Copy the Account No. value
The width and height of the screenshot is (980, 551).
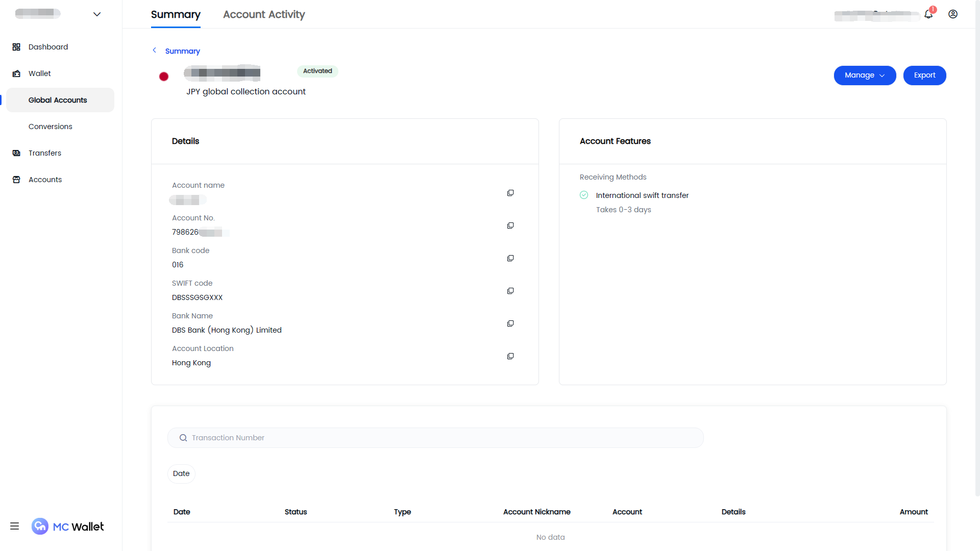point(510,226)
